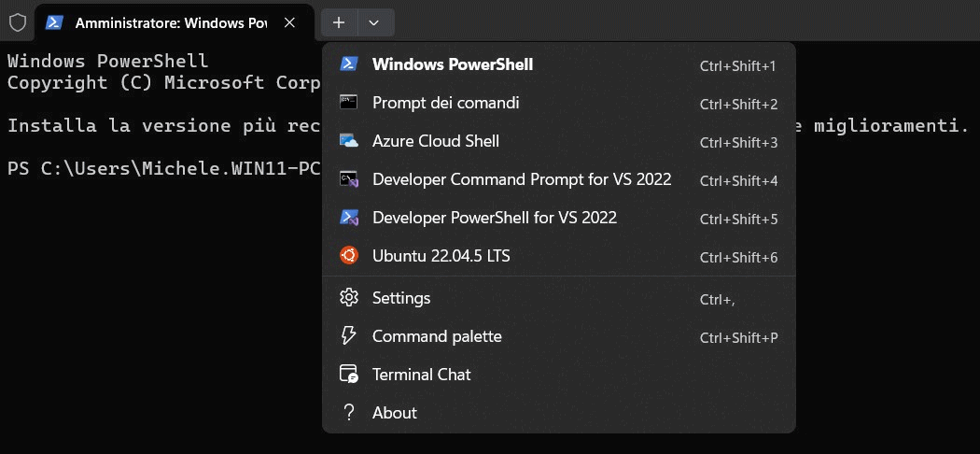
Task: Open Settings menu entry
Action: [559, 298]
